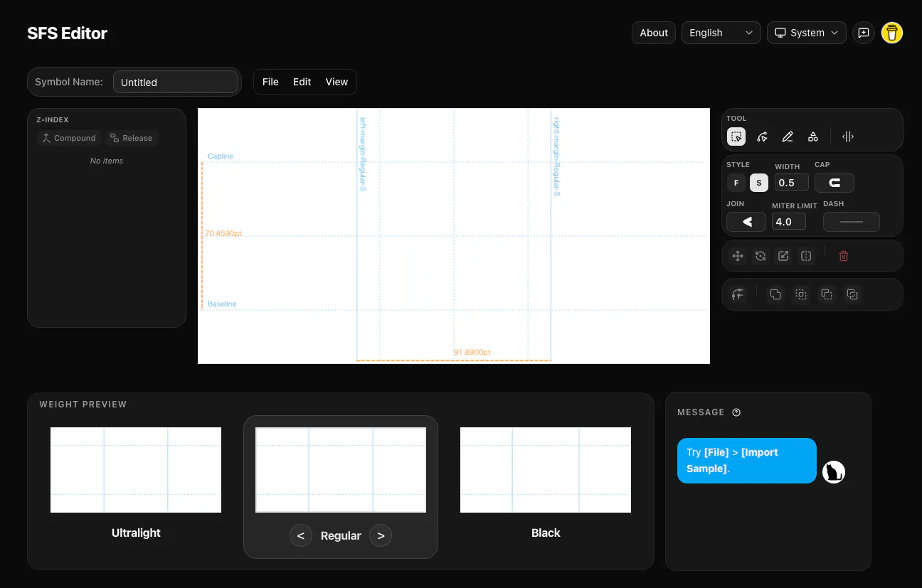Click the Release button in Z-Index panel
922x588 pixels.
(132, 138)
